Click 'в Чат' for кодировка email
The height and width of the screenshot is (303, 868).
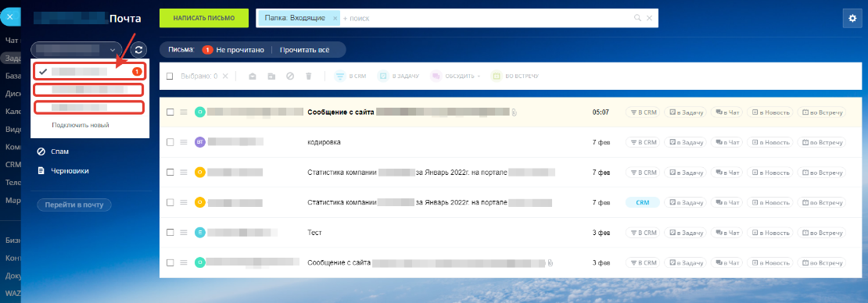(726, 142)
